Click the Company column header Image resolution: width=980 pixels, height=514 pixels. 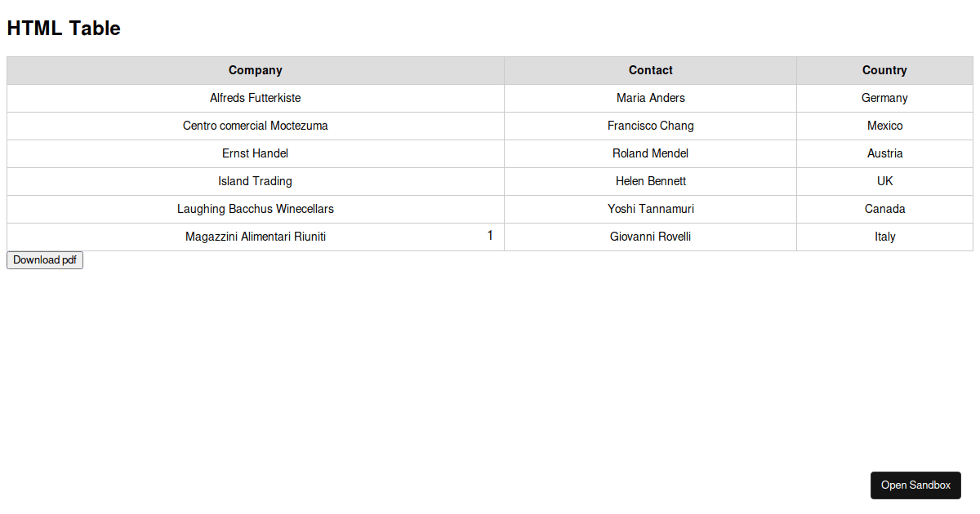point(256,71)
